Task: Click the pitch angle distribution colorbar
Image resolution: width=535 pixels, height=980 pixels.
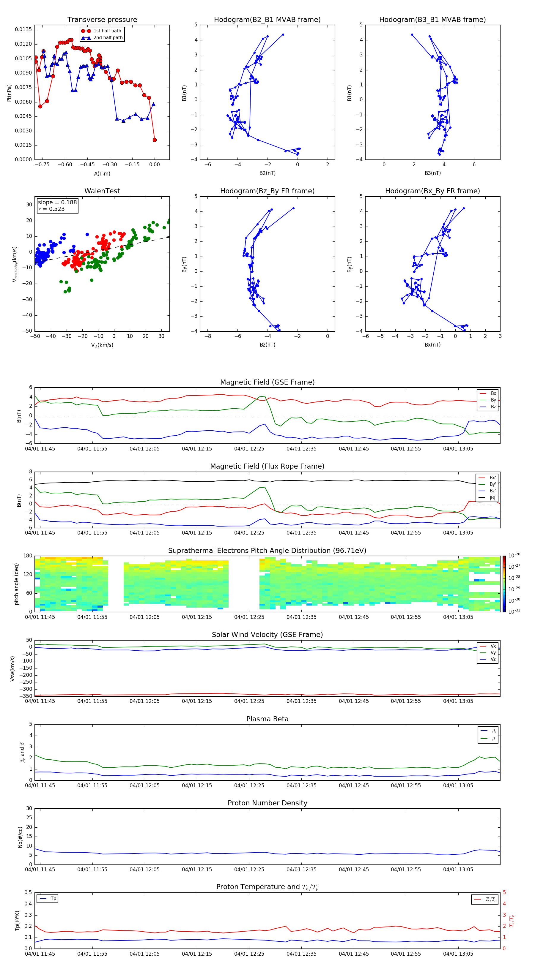Action: (504, 584)
